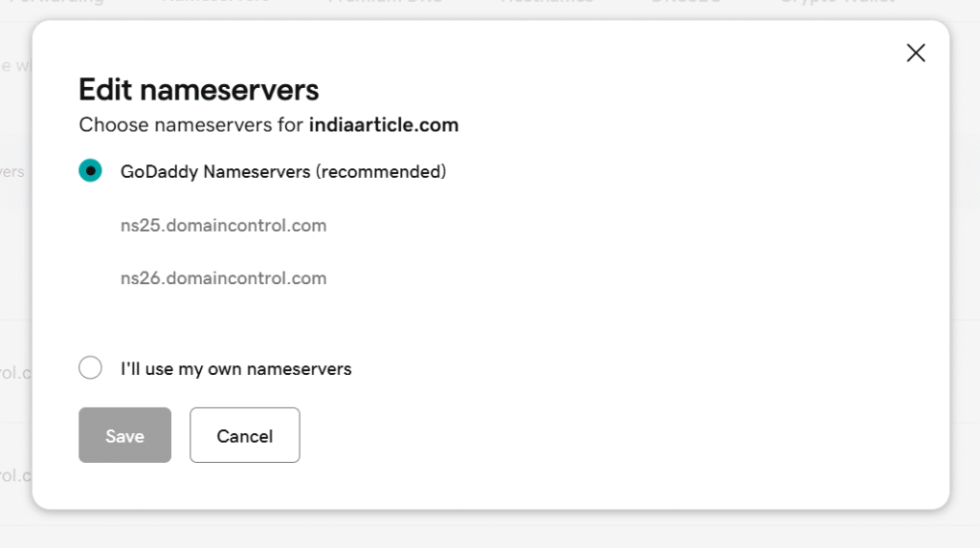Click the dimmed backdrop right of the dialog
The width and height of the screenshot is (980, 548).
965,287
